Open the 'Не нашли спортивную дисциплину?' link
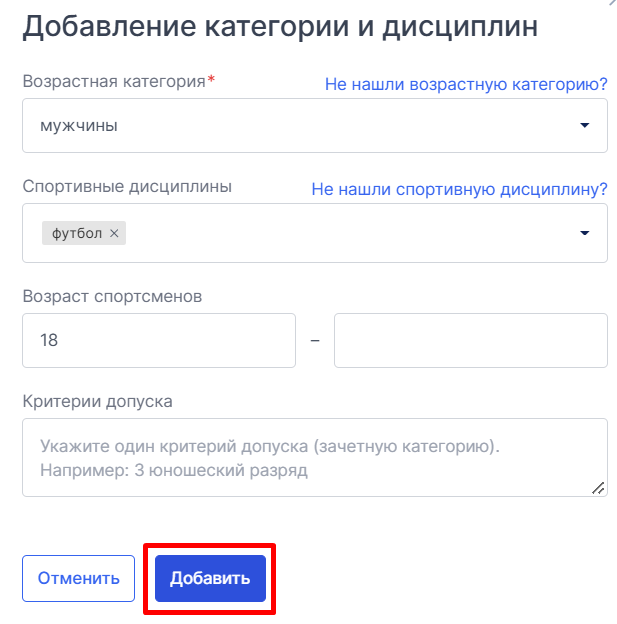This screenshot has height=624, width=617. pos(459,189)
